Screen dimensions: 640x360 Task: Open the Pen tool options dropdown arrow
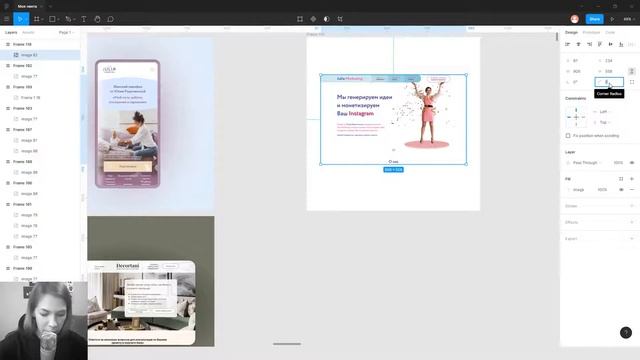[74, 19]
